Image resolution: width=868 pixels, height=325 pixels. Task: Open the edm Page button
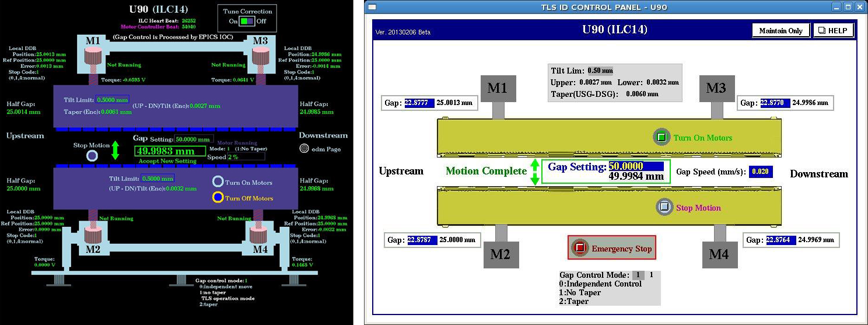[x=304, y=149]
